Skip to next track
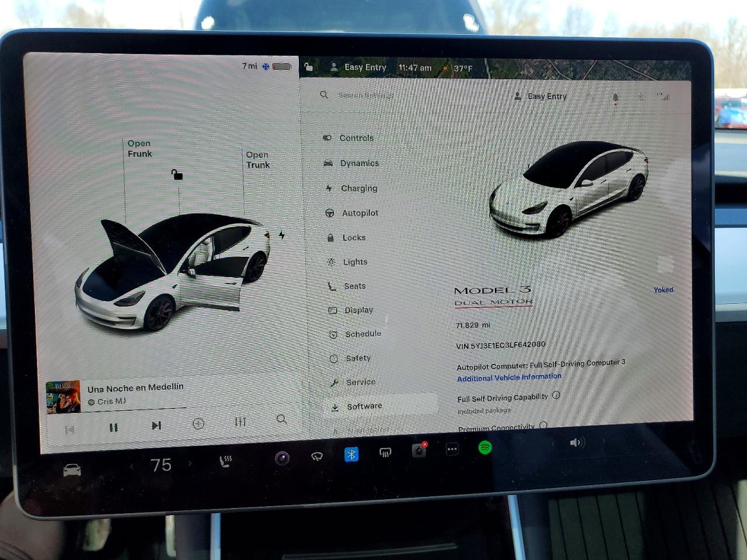This screenshot has width=747, height=560. click(156, 426)
